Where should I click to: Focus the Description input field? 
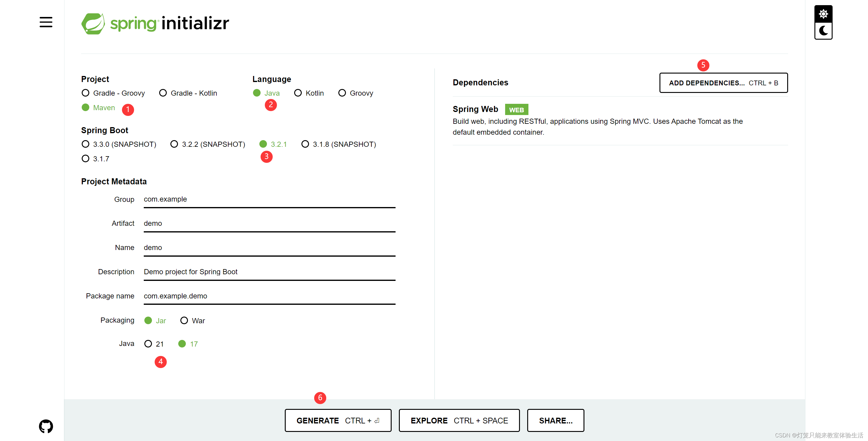coord(270,272)
